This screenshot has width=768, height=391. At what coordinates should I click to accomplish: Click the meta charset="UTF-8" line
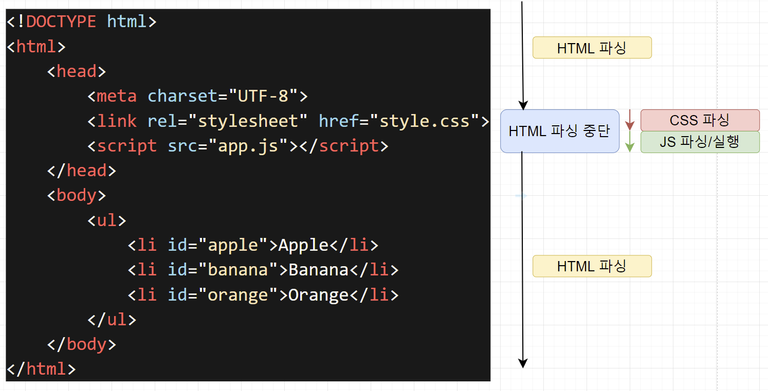(x=197, y=96)
